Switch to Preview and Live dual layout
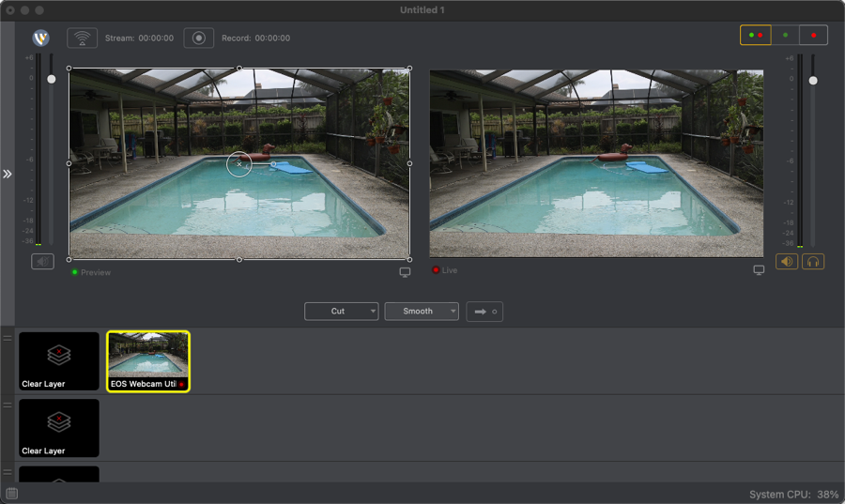Screen dimensions: 845x504 pyautogui.click(x=755, y=36)
